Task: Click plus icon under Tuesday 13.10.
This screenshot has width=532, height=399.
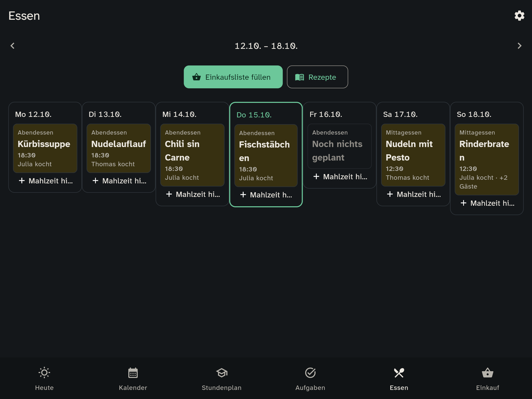Action: (95, 181)
